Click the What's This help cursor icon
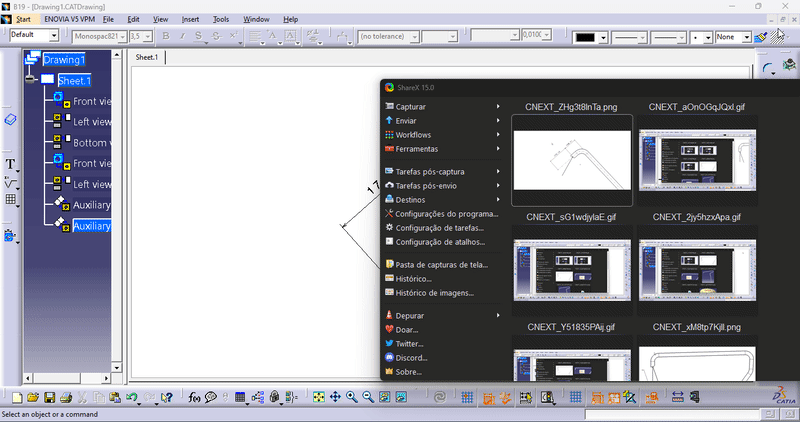The width and height of the screenshot is (800, 422). [166, 398]
